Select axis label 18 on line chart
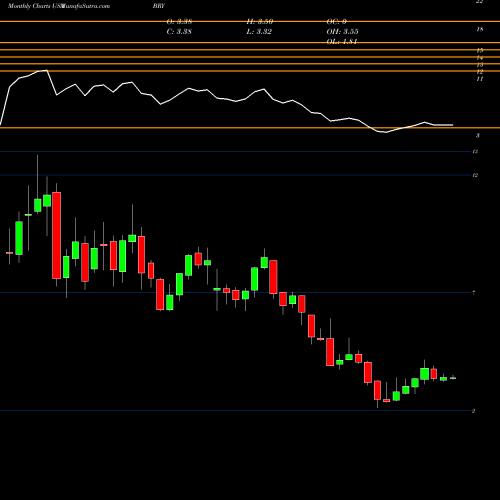The height and width of the screenshot is (500, 500). click(x=480, y=29)
